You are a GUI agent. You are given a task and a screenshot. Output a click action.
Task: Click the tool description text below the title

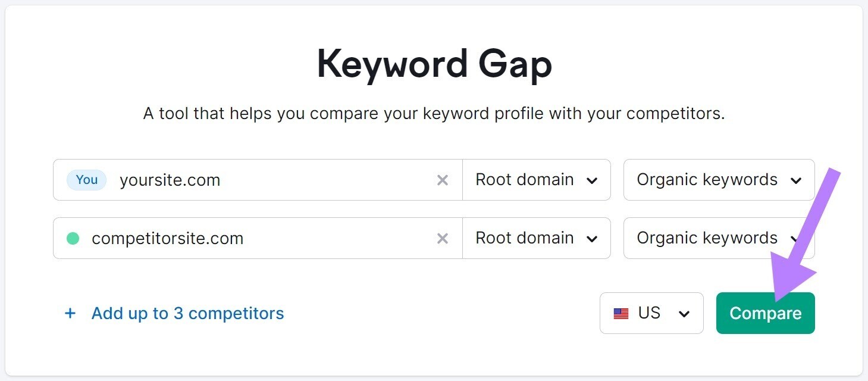point(434,113)
